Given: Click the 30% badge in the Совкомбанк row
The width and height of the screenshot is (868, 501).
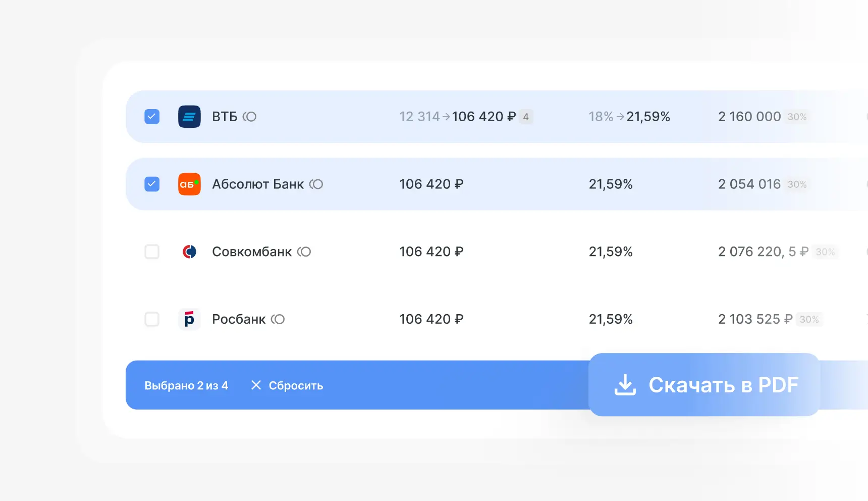Looking at the screenshot, I should pyautogui.click(x=826, y=252).
